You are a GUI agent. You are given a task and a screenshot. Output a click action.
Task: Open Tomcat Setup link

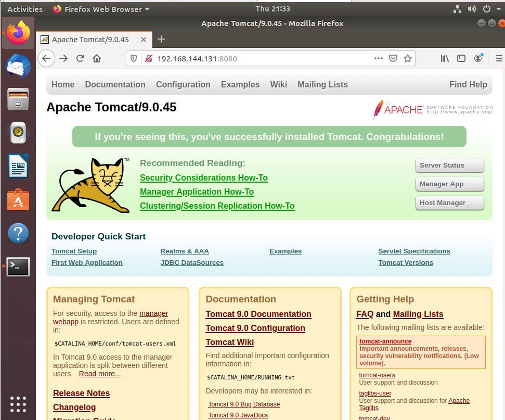(x=74, y=251)
